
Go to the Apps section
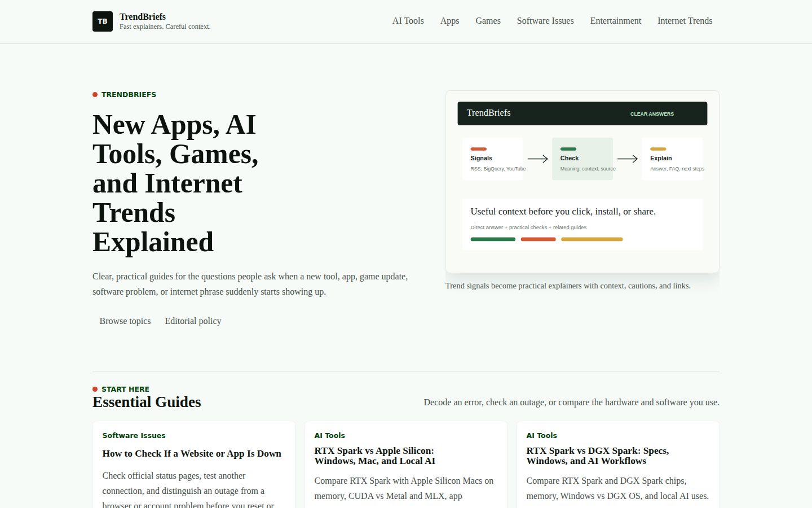[449, 21]
